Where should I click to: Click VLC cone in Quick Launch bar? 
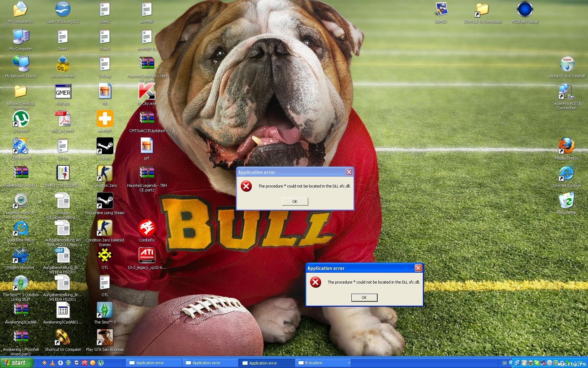(x=52, y=363)
